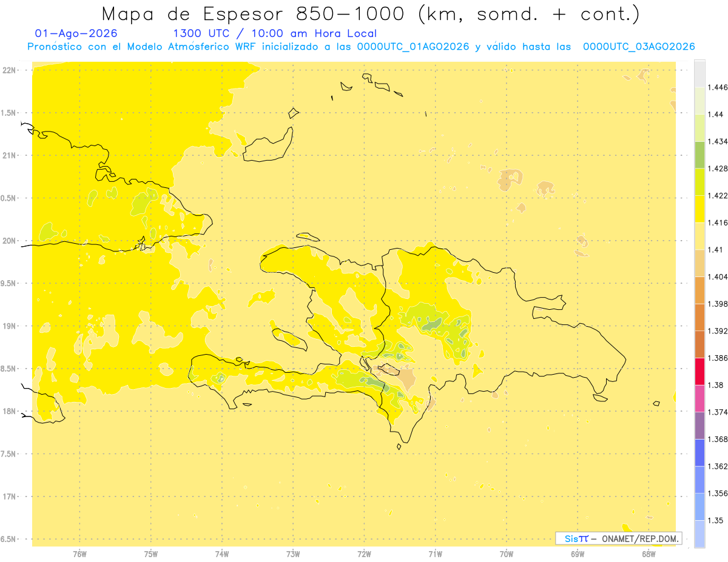The image size is (728, 562).
Task: Pick the blue legend swatch between 1.362 and 1.368
Action: (699, 453)
